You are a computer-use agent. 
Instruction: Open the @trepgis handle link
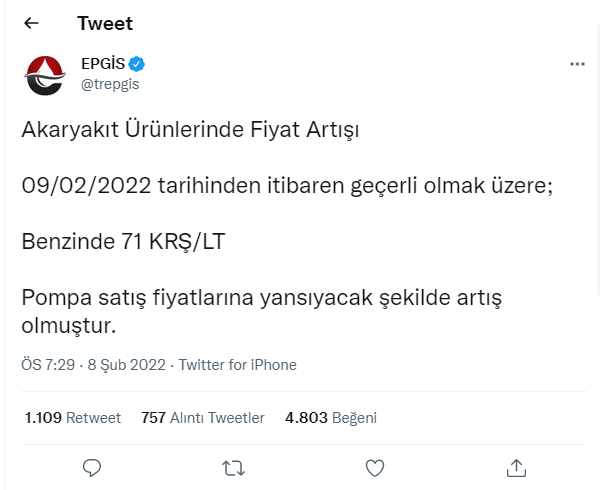[110, 84]
